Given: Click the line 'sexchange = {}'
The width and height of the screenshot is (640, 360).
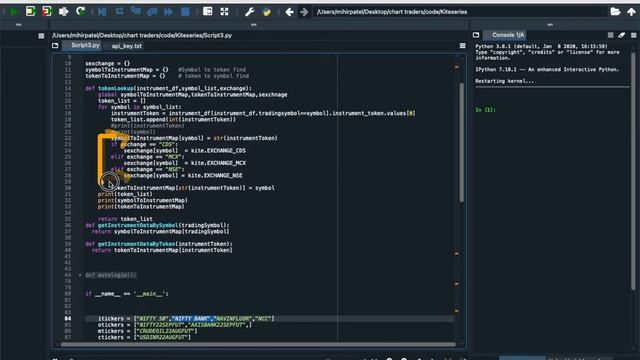Looking at the screenshot, I should [107, 64].
